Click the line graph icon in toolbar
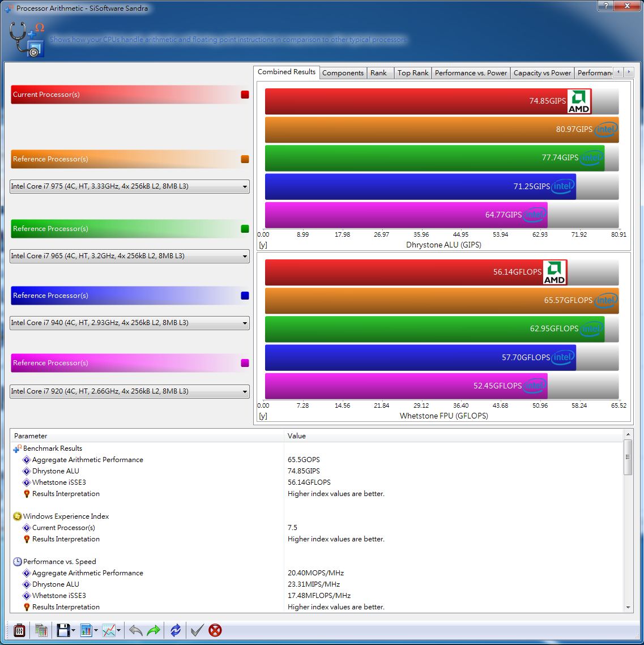 tap(109, 630)
